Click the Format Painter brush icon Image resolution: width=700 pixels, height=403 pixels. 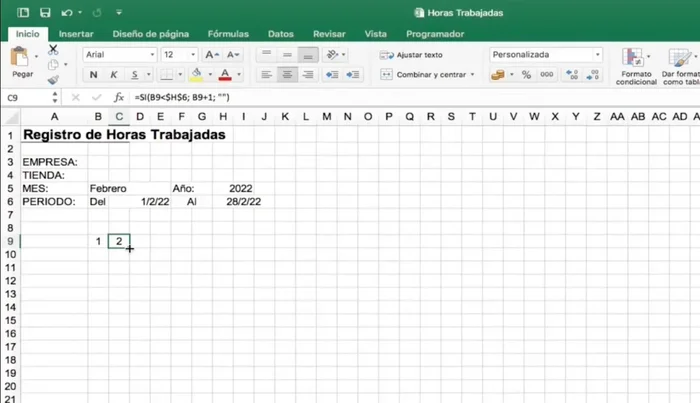tap(53, 79)
